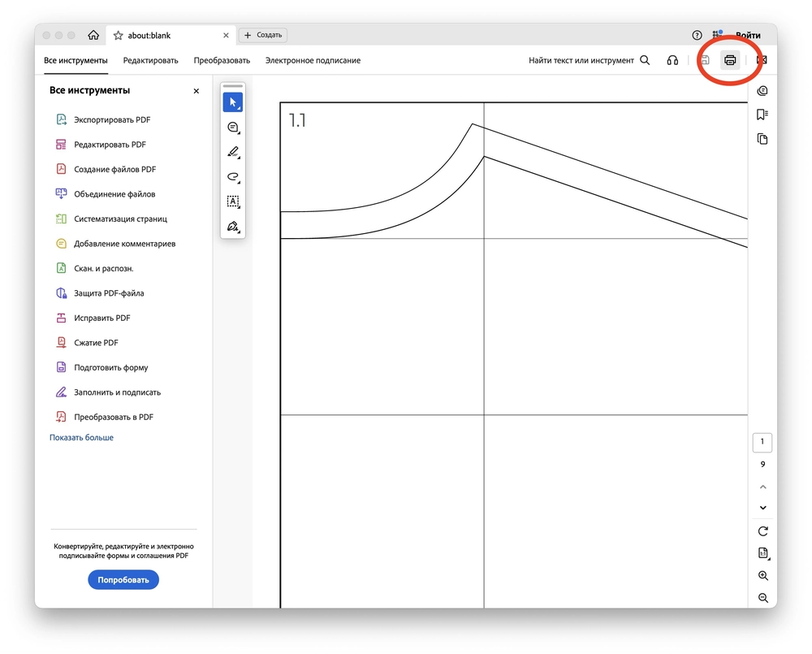Click the printer icon to print
812x654 pixels.
pos(730,60)
